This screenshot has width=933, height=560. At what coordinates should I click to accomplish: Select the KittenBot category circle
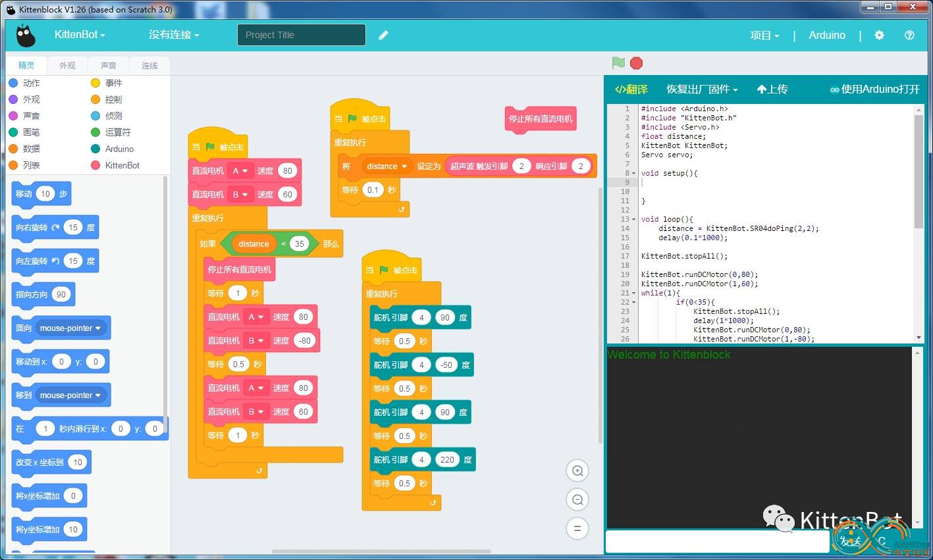[x=95, y=165]
